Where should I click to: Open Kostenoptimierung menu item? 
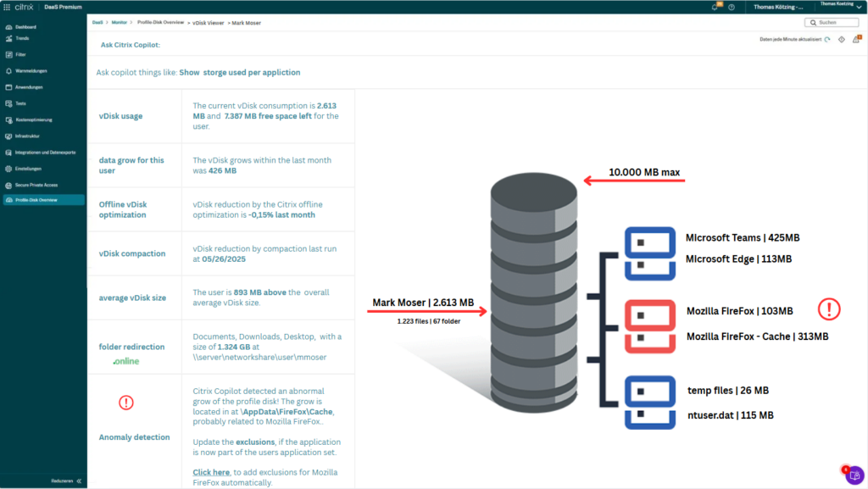[34, 120]
